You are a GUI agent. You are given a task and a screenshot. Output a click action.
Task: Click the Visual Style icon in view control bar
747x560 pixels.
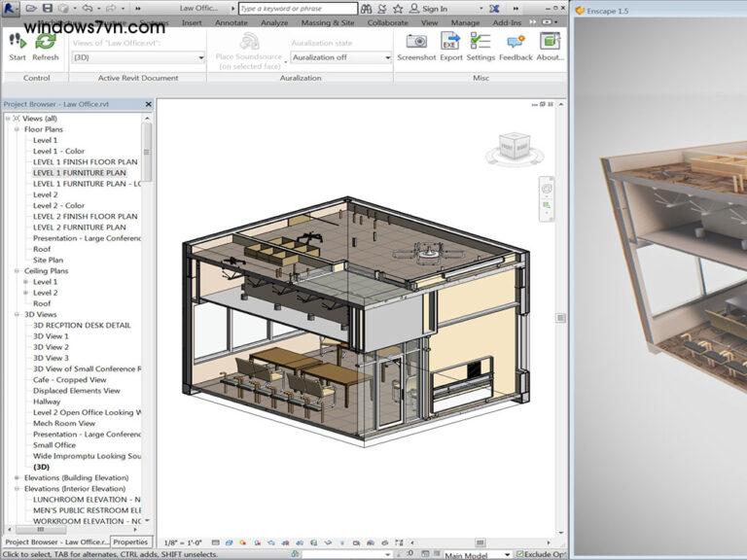(230, 542)
